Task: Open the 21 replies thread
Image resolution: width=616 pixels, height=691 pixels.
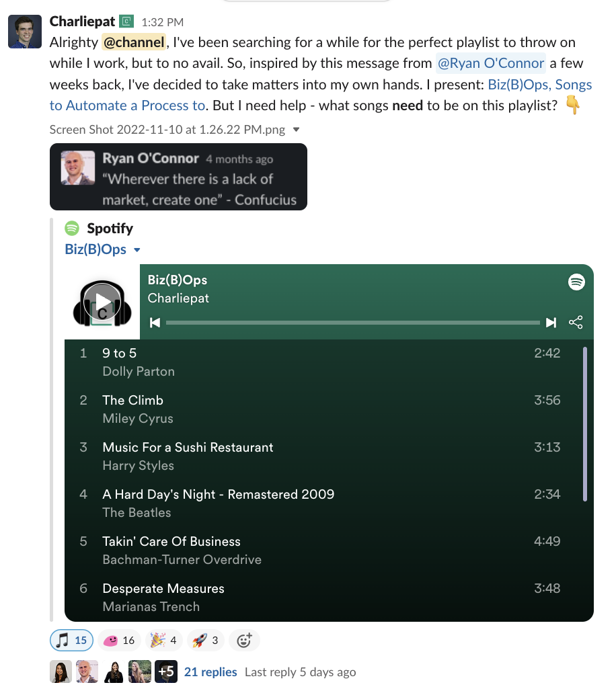Action: click(210, 672)
